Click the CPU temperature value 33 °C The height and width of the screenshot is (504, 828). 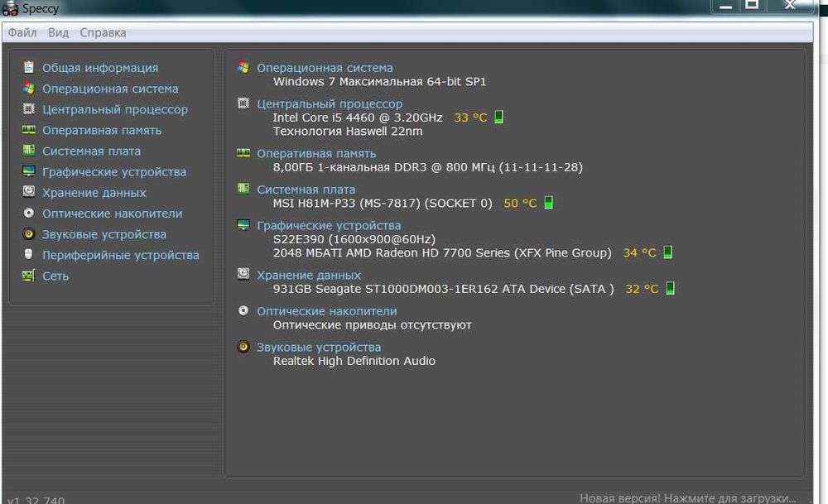pyautogui.click(x=470, y=118)
